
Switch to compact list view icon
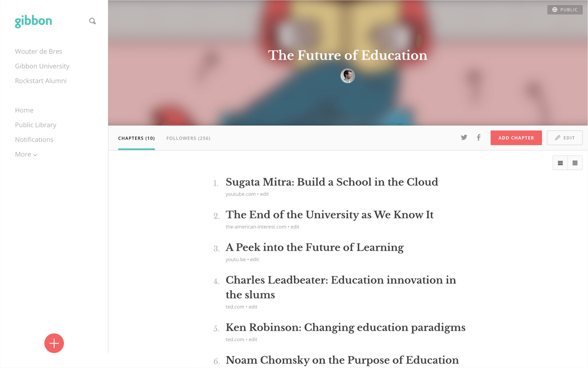tap(575, 163)
